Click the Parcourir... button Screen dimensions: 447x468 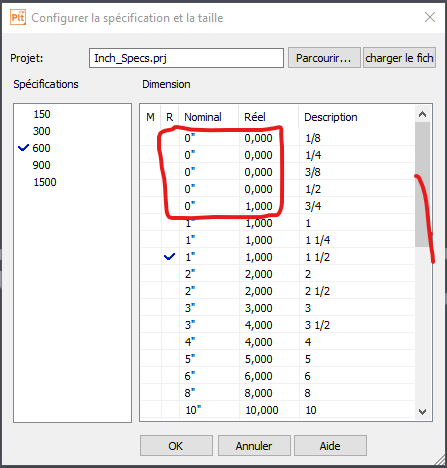tap(324, 58)
